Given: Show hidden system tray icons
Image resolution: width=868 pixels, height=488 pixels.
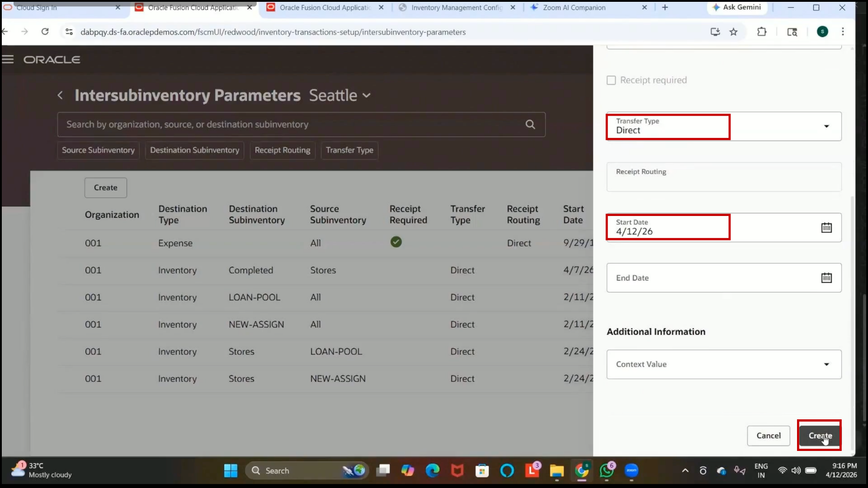Looking at the screenshot, I should 685,471.
